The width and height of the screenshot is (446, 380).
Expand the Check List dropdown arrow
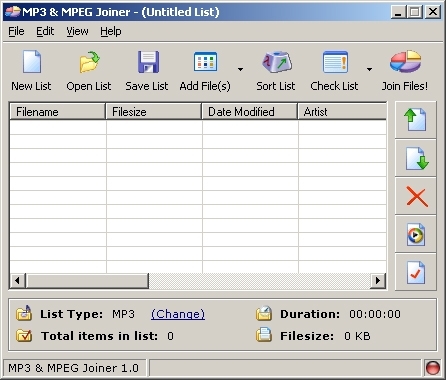(369, 69)
